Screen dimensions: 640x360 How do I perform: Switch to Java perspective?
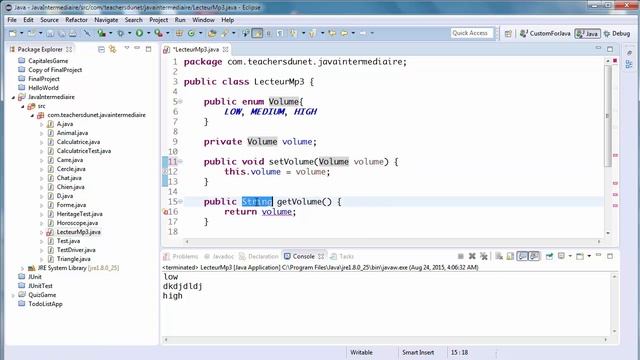[587, 33]
